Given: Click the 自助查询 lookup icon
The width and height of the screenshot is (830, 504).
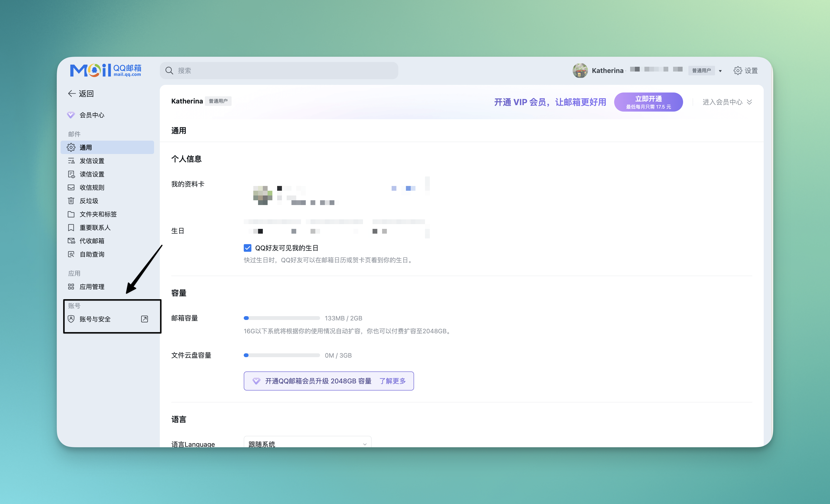Looking at the screenshot, I should pyautogui.click(x=71, y=254).
